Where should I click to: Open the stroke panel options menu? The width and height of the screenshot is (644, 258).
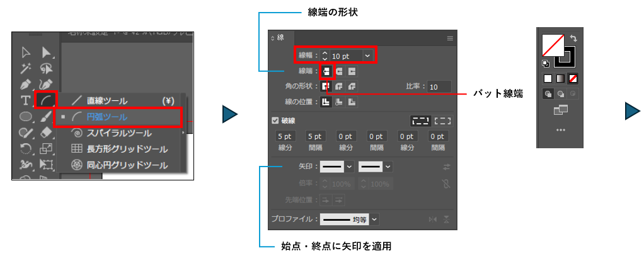(450, 38)
